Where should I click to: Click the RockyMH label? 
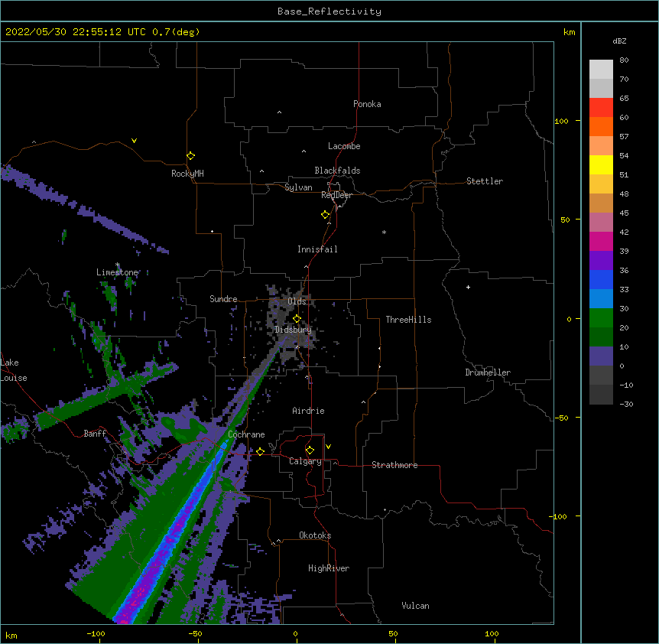[187, 174]
